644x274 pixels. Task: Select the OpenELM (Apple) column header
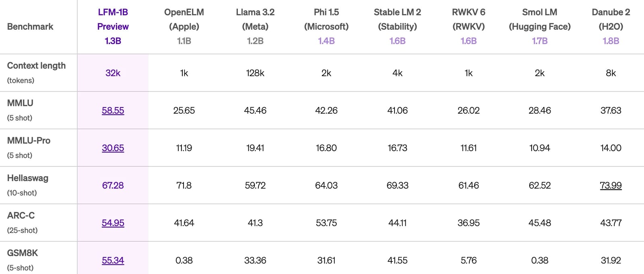coord(184,27)
